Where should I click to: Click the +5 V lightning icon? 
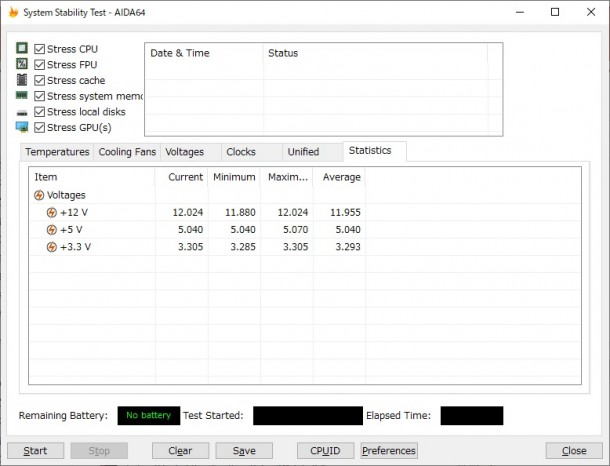[51, 229]
